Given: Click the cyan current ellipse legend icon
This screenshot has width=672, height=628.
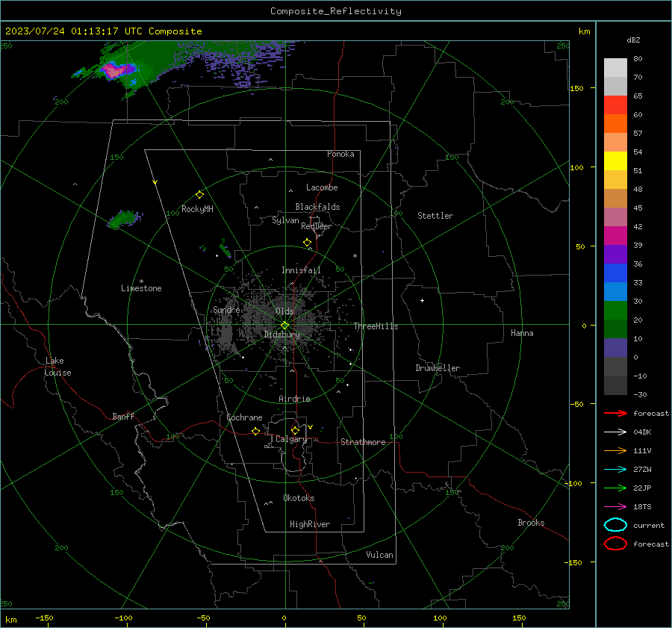Looking at the screenshot, I should [x=615, y=525].
